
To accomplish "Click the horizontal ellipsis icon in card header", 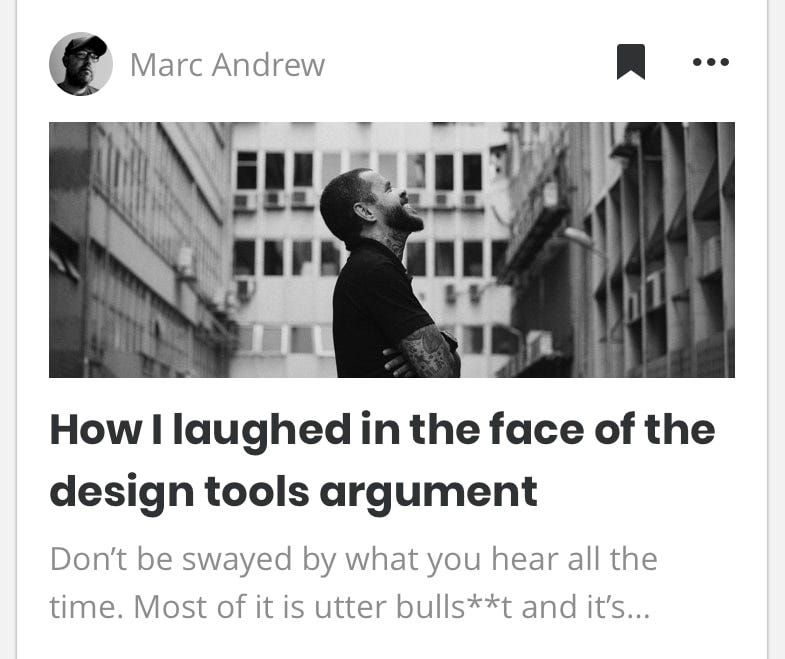I will coord(710,62).
